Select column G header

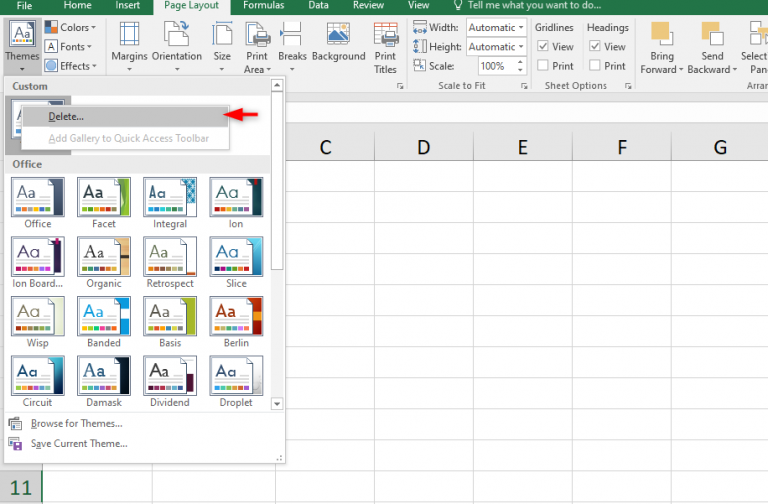720,146
